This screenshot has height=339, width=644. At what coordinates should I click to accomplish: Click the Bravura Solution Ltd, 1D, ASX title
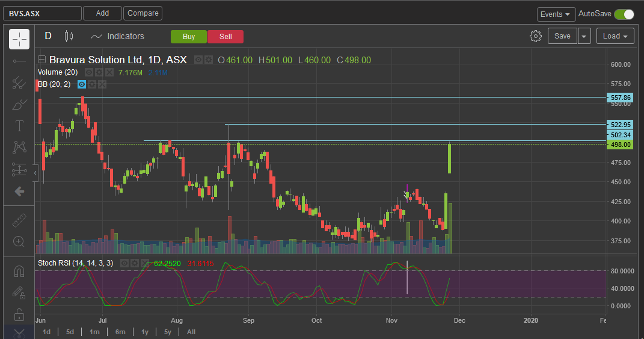118,60
